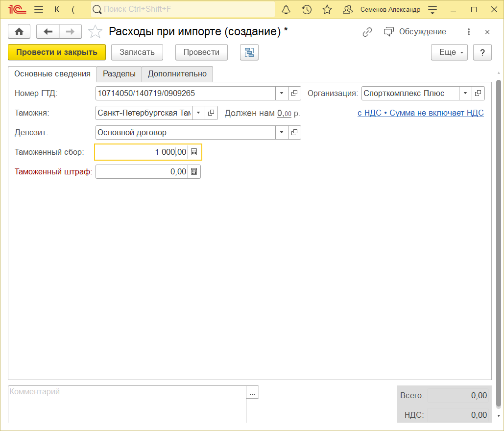The image size is (504, 431).
Task: Focus the Таможенный сбор amount field
Action: (142, 152)
